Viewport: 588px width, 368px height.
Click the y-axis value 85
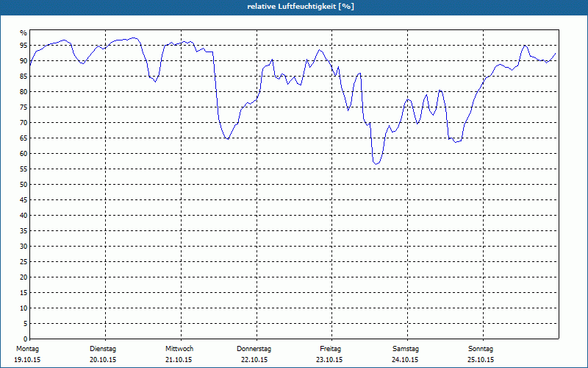coord(24,77)
